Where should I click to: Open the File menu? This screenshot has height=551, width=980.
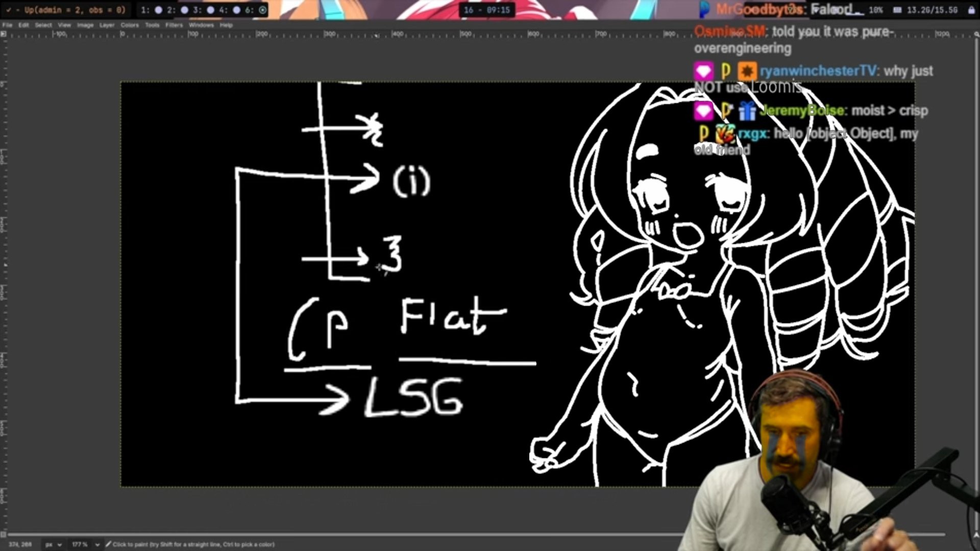tap(7, 25)
